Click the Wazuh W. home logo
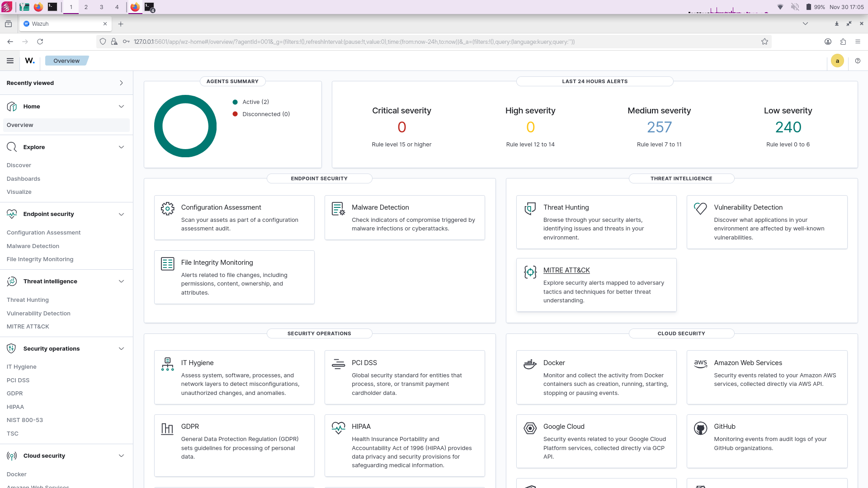 point(30,61)
